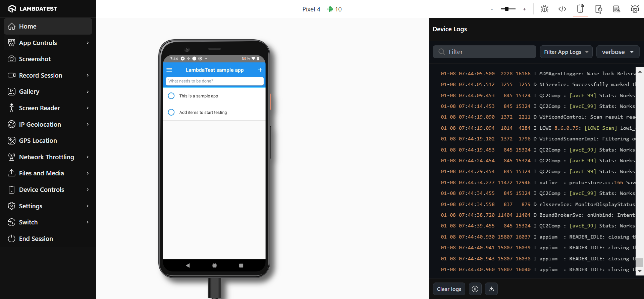Check the 'Add items to start testing' item

coord(171,112)
